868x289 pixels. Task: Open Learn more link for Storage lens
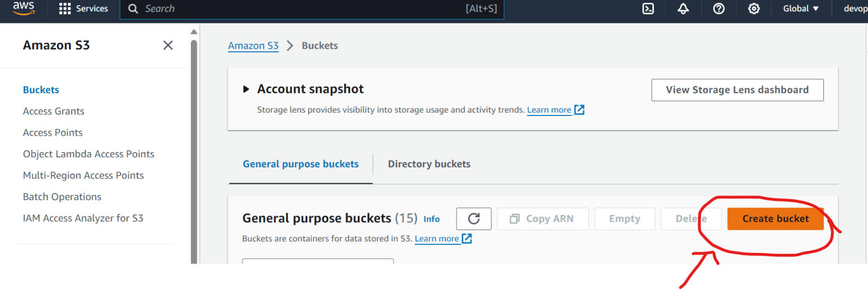tap(549, 110)
